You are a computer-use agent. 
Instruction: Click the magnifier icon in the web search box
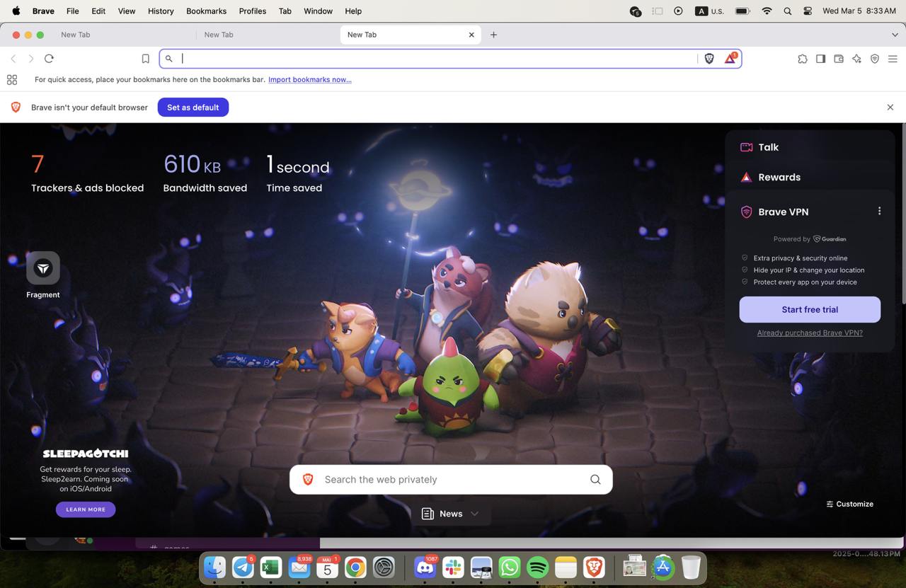tap(595, 479)
